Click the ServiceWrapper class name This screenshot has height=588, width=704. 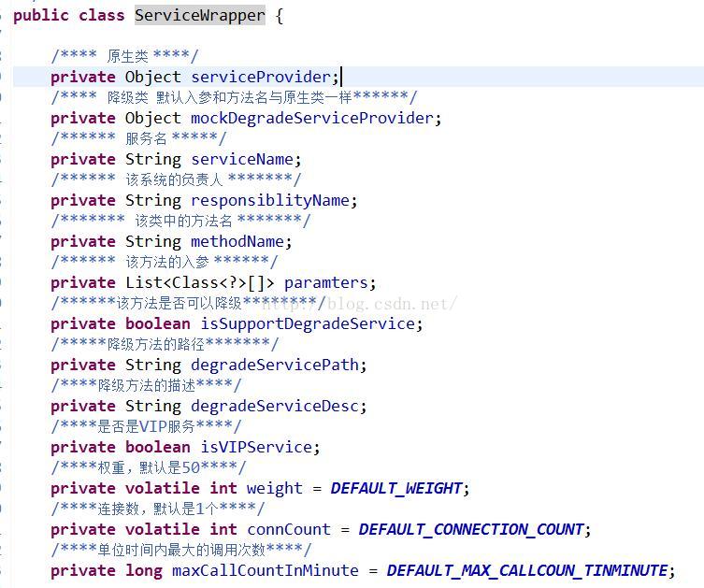point(199,16)
